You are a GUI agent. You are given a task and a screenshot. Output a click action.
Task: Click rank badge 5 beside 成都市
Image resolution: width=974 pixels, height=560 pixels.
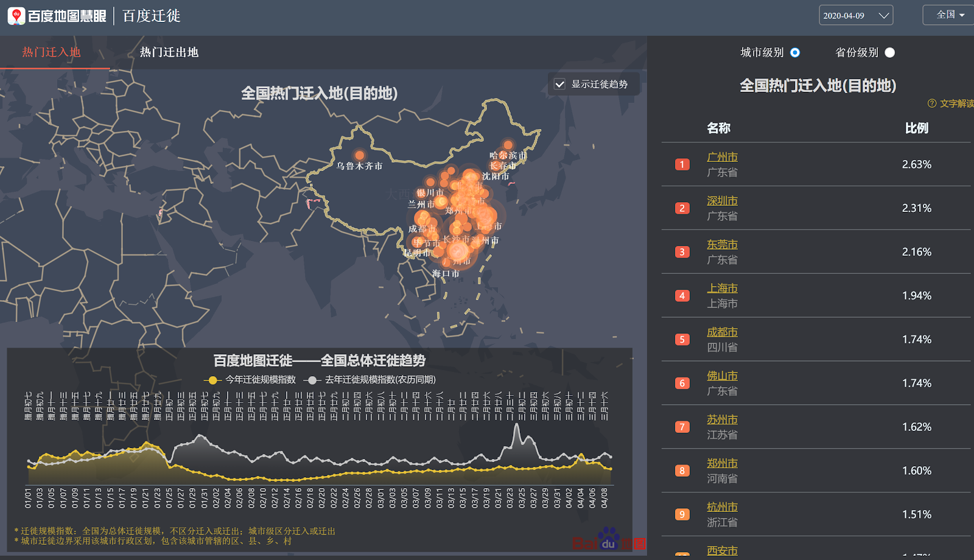(x=682, y=340)
